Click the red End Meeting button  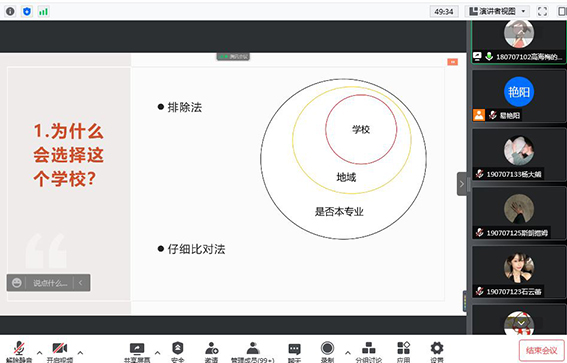(x=541, y=350)
